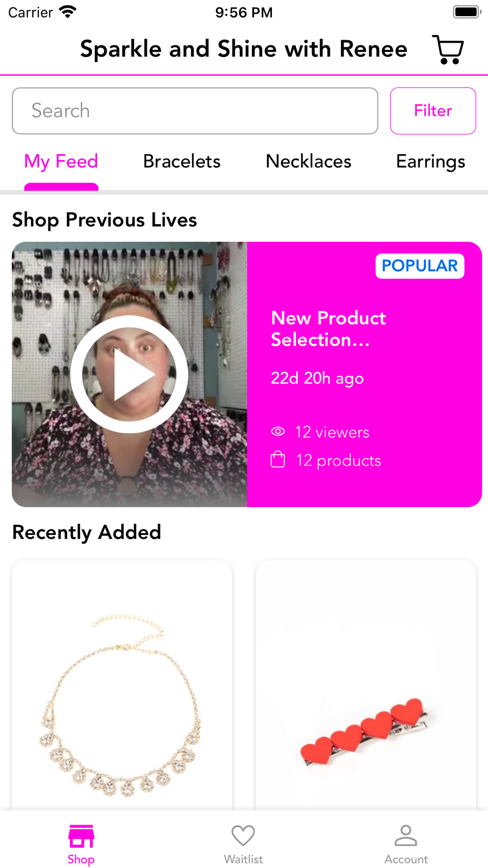
Task: Open the Filter button
Action: [x=433, y=111]
